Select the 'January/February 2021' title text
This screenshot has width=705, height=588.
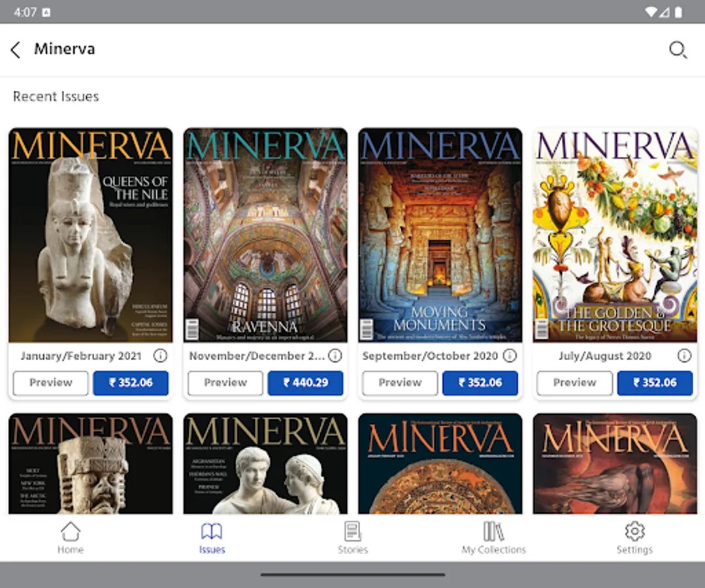coord(81,356)
